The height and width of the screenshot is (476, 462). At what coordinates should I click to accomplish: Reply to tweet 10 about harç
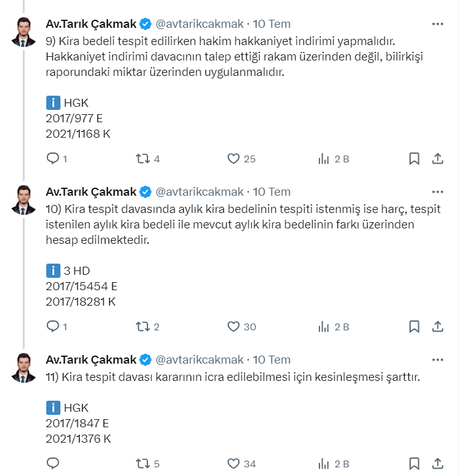coord(53,327)
